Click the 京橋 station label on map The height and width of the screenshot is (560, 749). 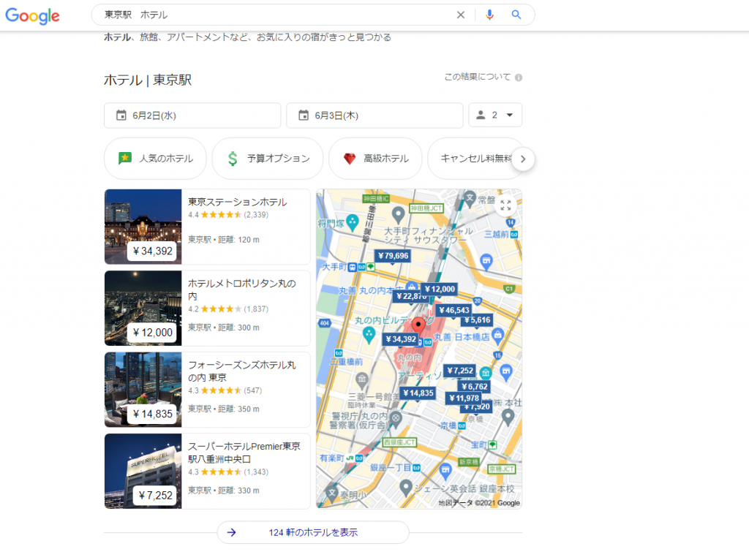(448, 425)
